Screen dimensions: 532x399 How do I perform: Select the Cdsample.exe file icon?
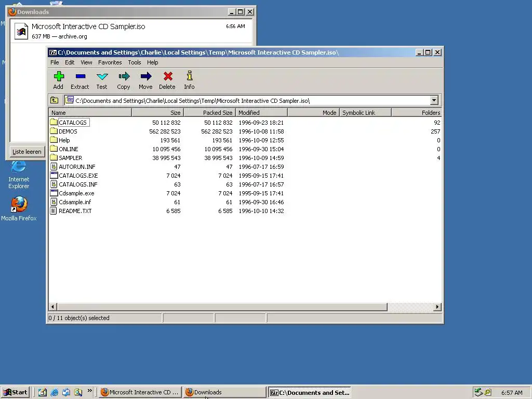coord(54,193)
